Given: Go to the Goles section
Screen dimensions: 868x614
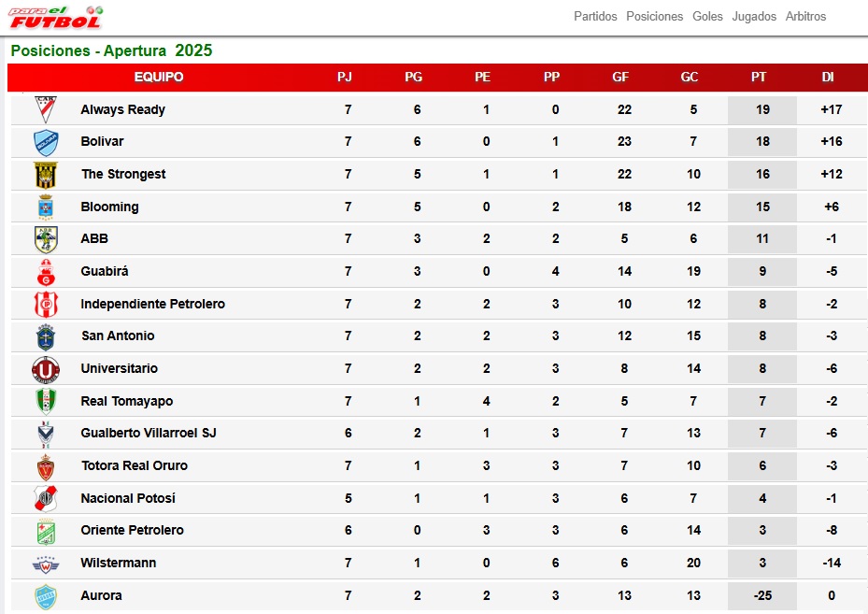Looking at the screenshot, I should 707,17.
